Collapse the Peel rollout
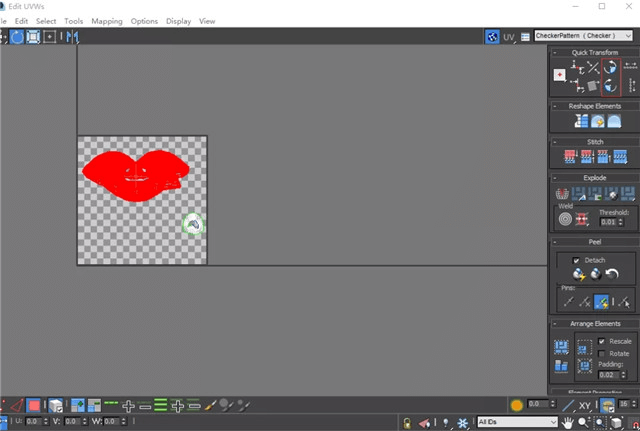The image size is (640, 431). tap(554, 242)
